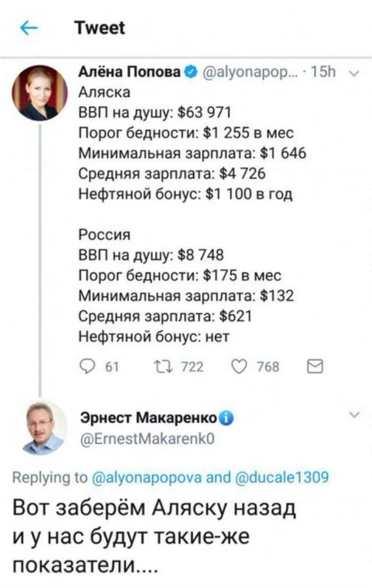Click the verified badge beside Алёна Попова
This screenshot has height=588, width=372.
(189, 72)
